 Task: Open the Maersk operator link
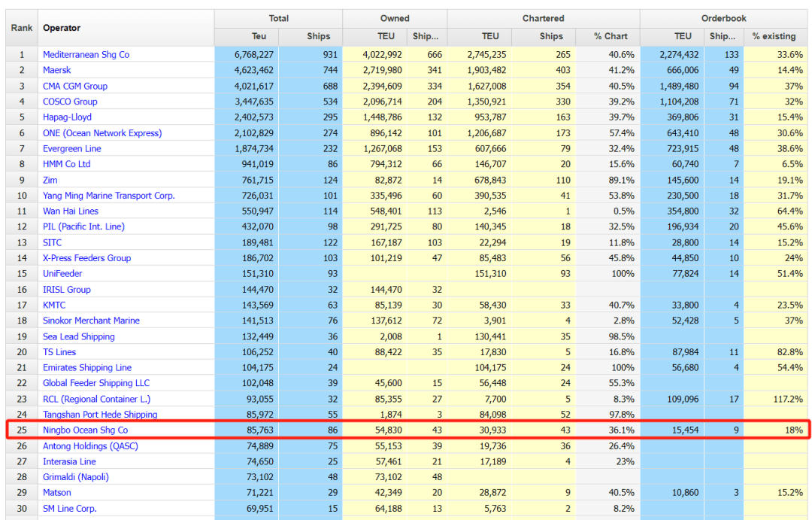coord(57,70)
